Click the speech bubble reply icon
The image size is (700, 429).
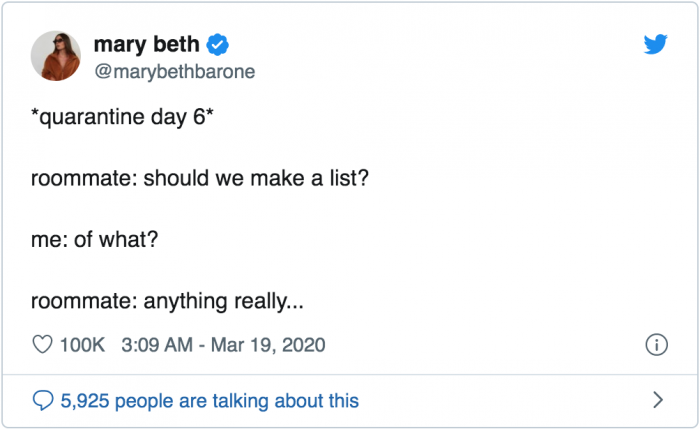tap(43, 400)
